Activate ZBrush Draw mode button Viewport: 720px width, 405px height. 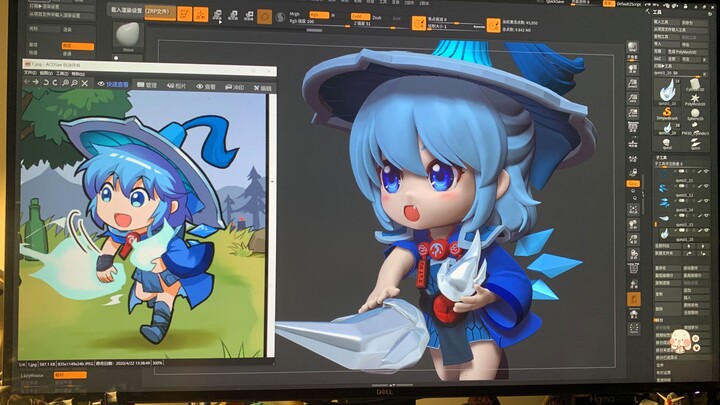click(x=201, y=14)
